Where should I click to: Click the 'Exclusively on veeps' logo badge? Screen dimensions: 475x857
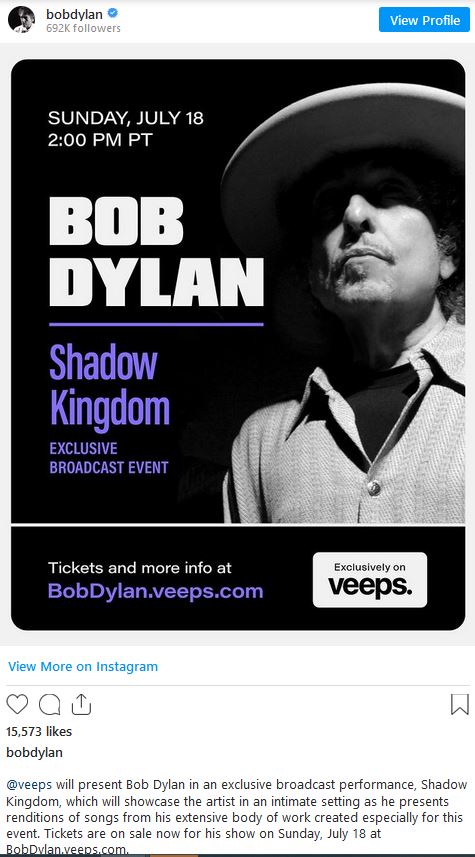click(x=370, y=579)
